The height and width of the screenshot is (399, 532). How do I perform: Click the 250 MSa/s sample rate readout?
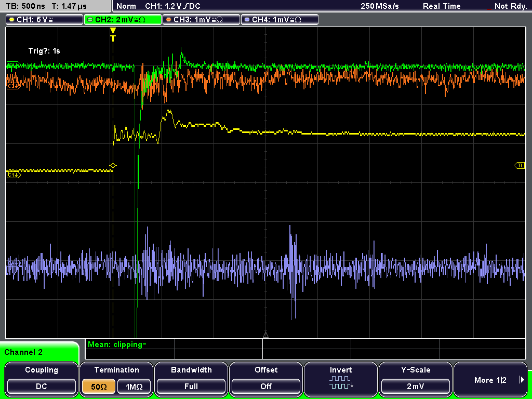pyautogui.click(x=380, y=6)
